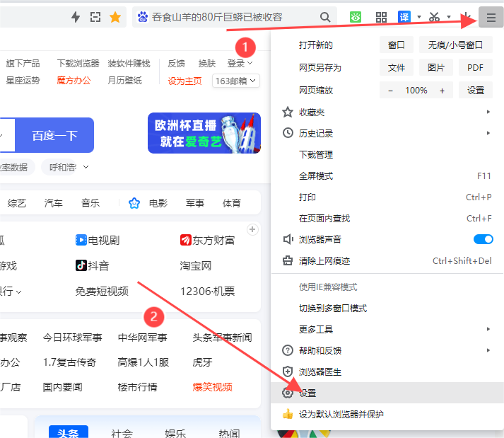Image resolution: width=504 pixels, height=438 pixels.
Task: Open the hamburger main menu button
Action: click(x=491, y=17)
